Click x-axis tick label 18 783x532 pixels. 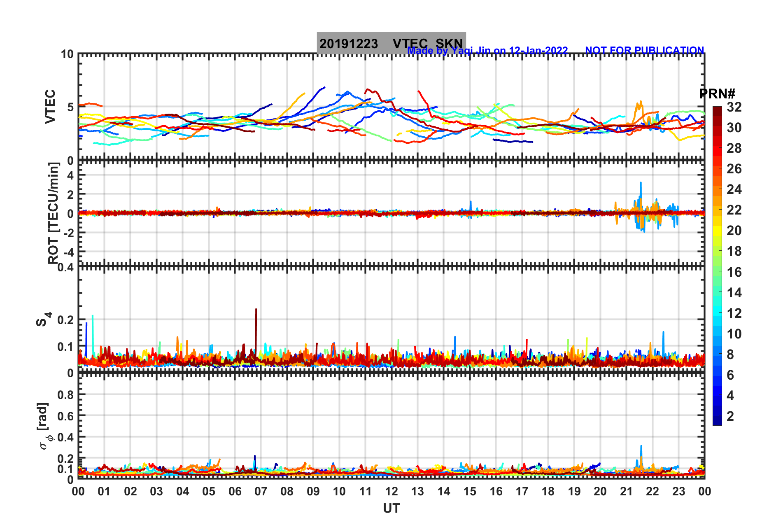(x=548, y=491)
